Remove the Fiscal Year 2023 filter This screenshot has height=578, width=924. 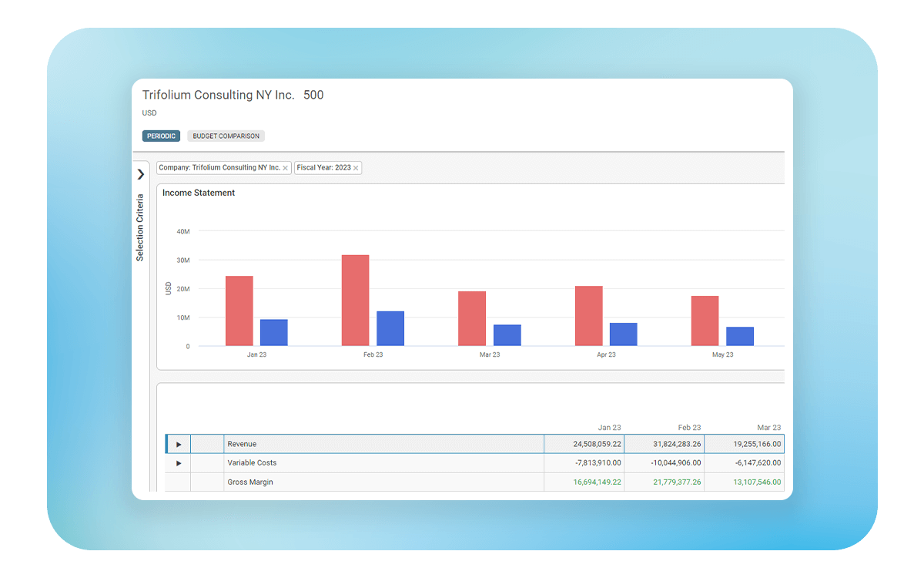tap(356, 168)
